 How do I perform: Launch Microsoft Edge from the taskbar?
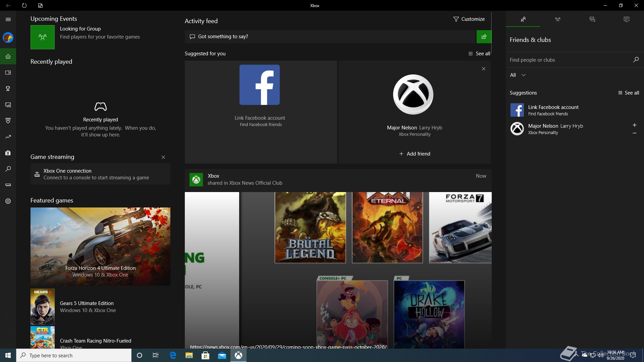(x=173, y=355)
